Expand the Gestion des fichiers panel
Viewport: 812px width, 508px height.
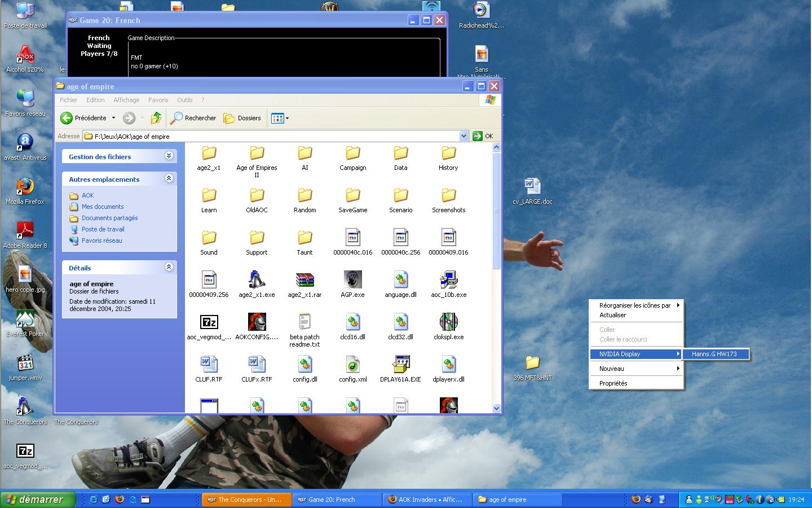[169, 156]
